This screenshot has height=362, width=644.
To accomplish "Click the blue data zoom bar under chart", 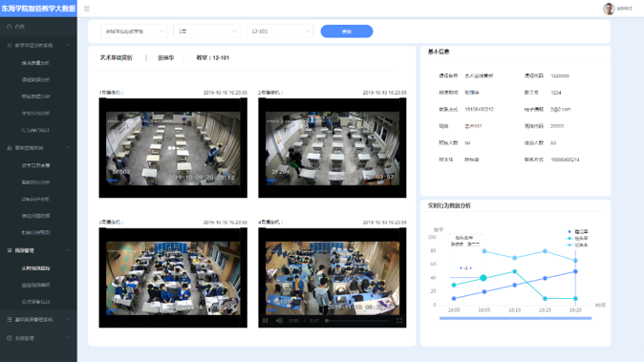I will (515, 318).
